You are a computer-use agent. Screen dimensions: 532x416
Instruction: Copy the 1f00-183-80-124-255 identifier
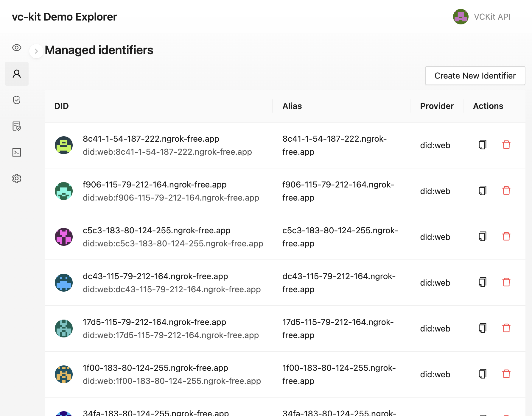click(483, 374)
